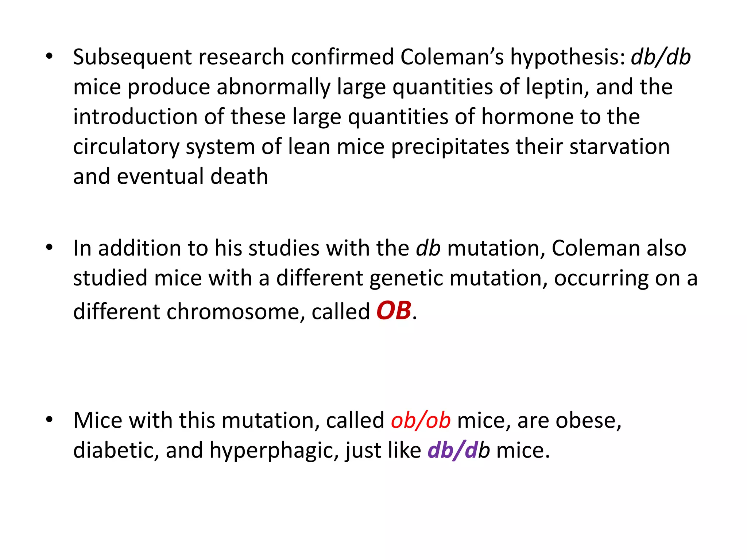Screen dimensions: 747x560
Task: Click the second bullet point marker
Action: (x=49, y=248)
